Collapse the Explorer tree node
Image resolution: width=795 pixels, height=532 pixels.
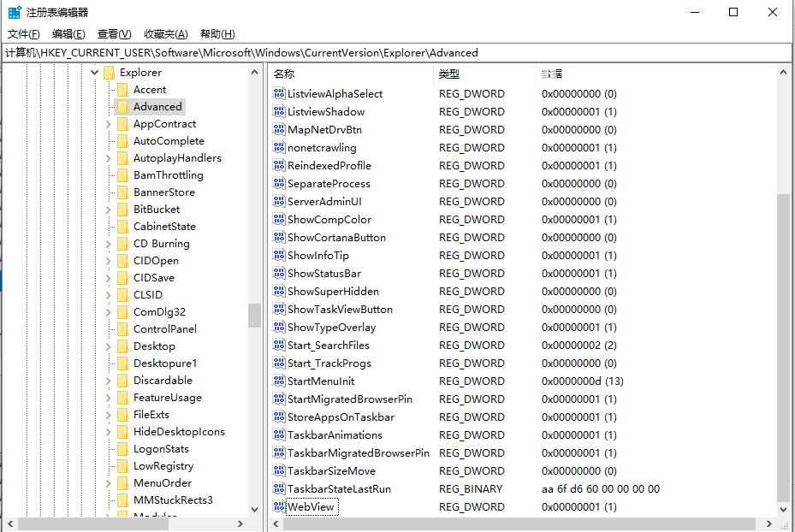94,73
